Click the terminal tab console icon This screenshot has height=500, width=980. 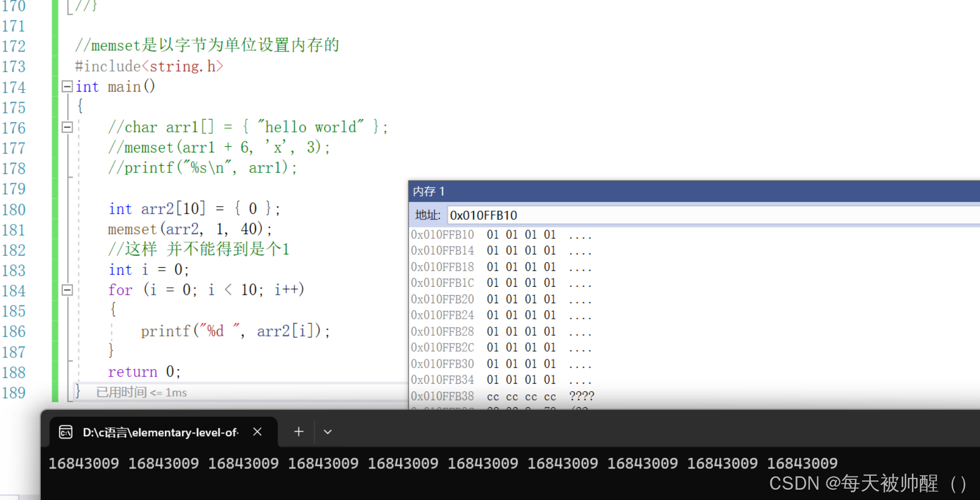(66, 432)
